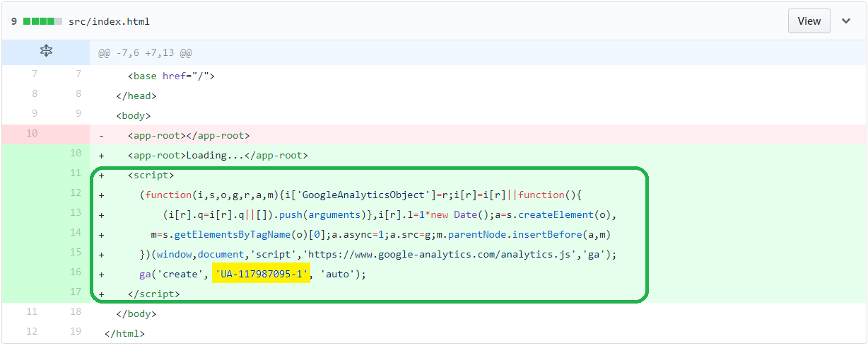
Task: Click the closing </script> tag line
Action: point(153,294)
